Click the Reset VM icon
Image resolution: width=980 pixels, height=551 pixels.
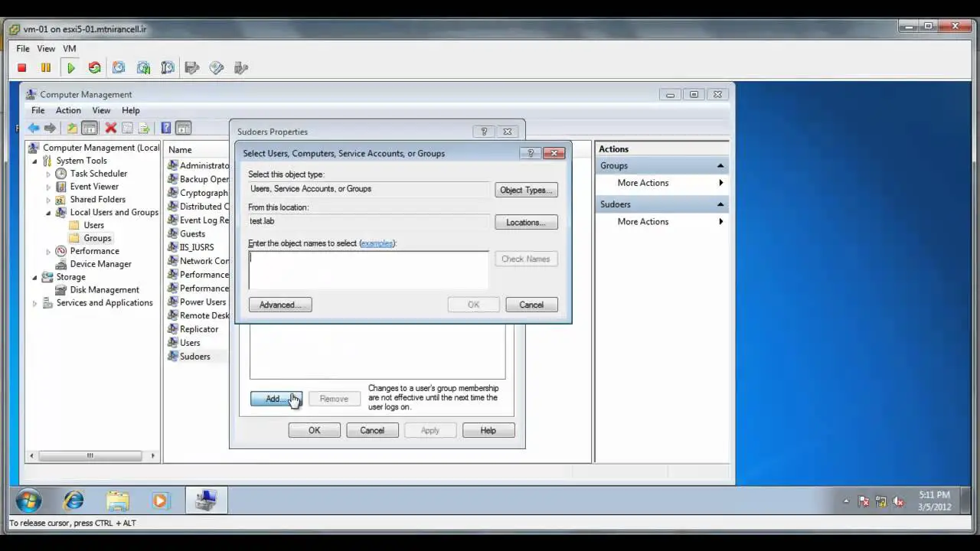pos(94,68)
